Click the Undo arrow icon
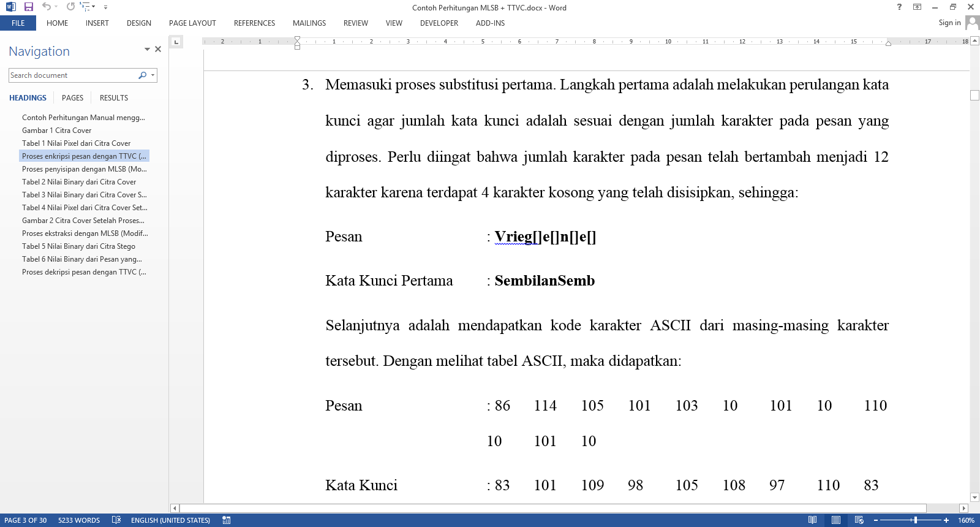This screenshot has width=980, height=527. click(47, 7)
